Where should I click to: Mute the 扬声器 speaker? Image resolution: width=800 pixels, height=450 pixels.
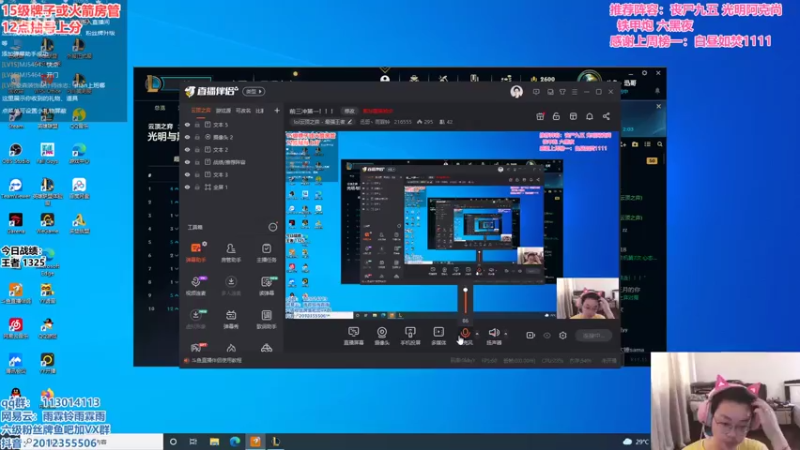click(x=493, y=336)
